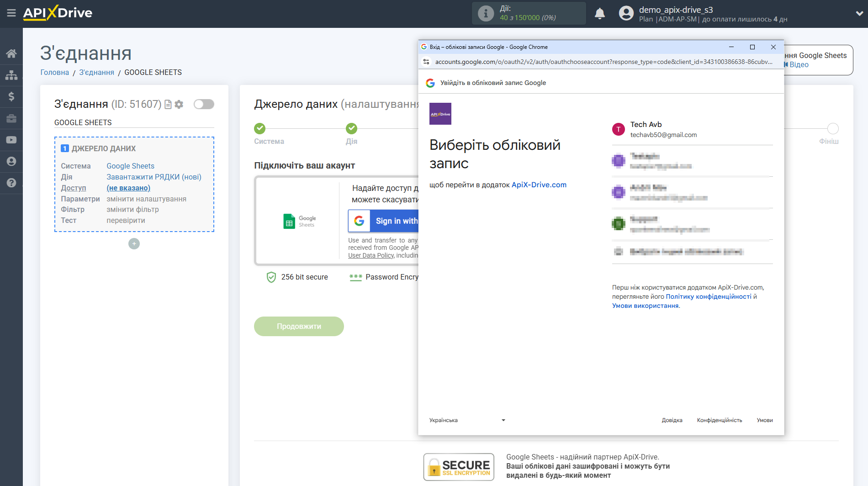Choose the second blurred account with purple avatar

[x=692, y=161]
